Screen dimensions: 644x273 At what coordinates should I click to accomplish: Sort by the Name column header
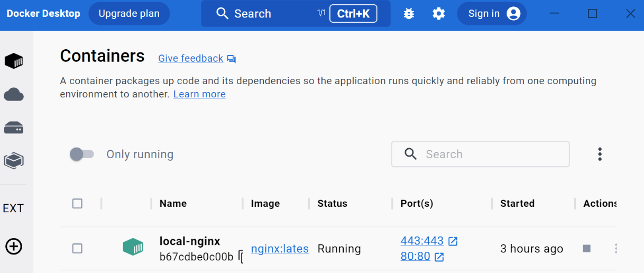click(173, 203)
